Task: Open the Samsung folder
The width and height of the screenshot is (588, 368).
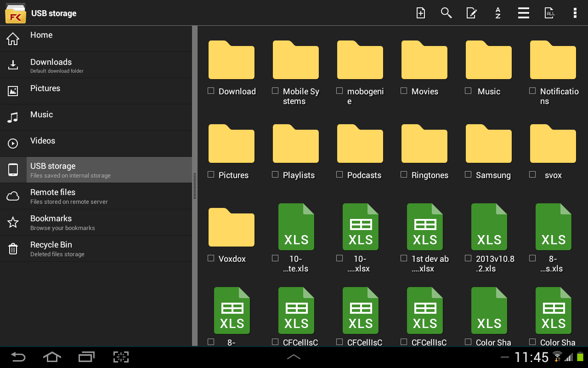Action: click(488, 144)
